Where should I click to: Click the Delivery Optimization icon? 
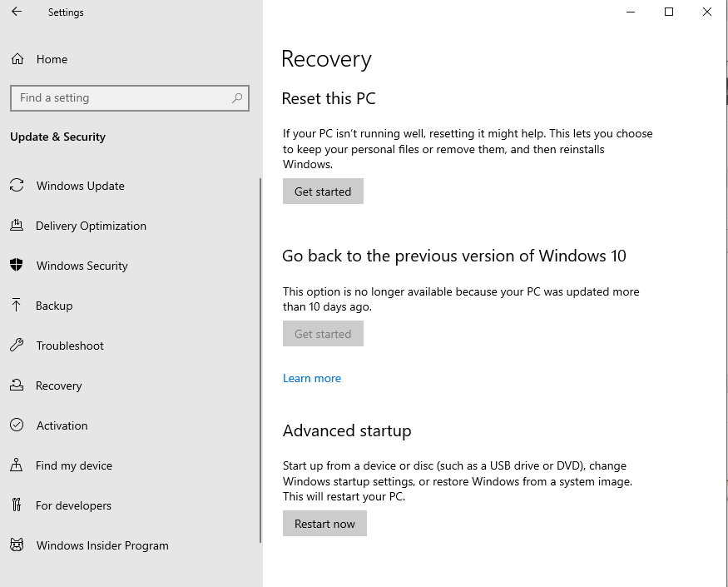pos(17,225)
